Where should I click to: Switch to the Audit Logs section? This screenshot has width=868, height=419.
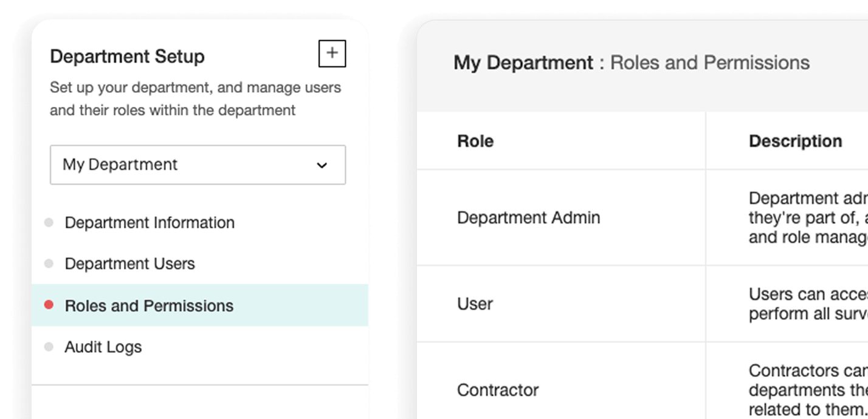(103, 347)
